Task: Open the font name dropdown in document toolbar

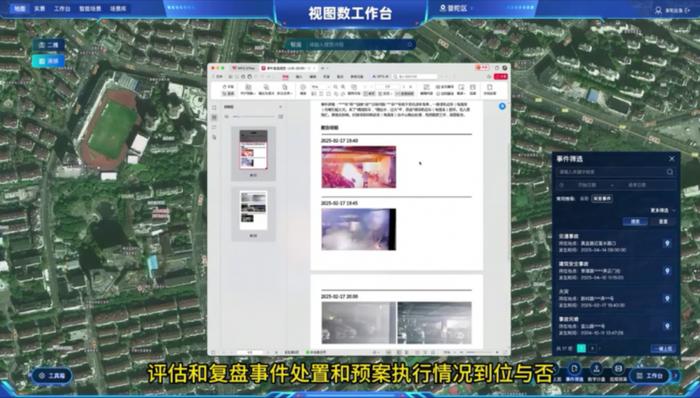Action: (321, 87)
